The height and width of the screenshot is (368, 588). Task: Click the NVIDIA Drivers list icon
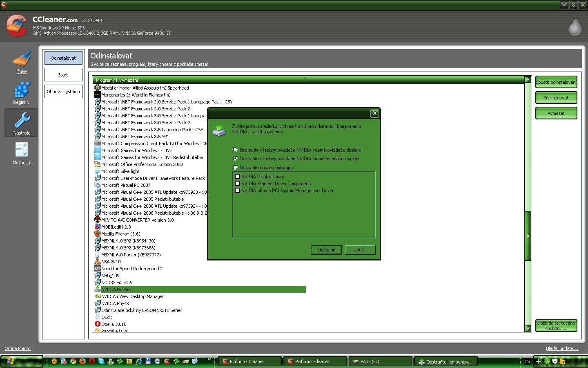[x=97, y=289]
